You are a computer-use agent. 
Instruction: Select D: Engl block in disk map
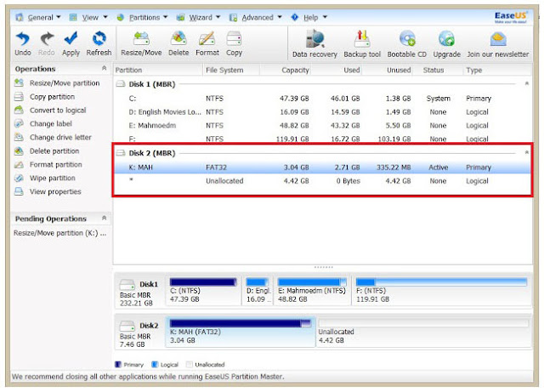(258, 291)
